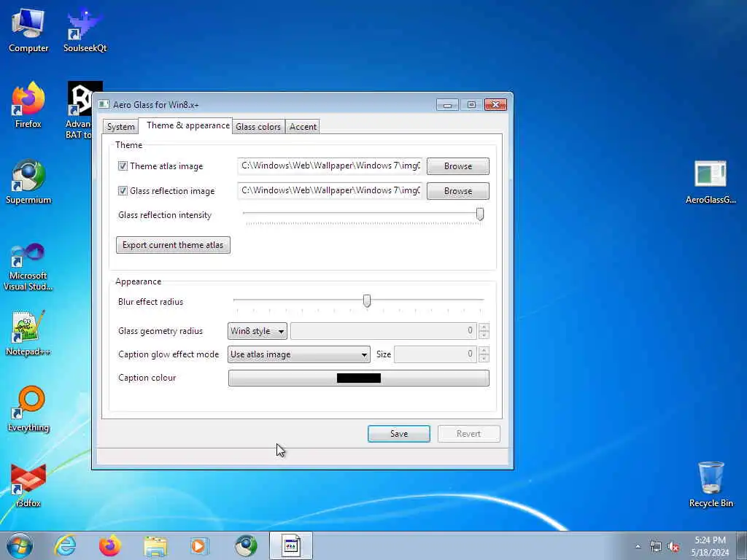Open the Computer desktop icon
747x560 pixels.
point(28,29)
